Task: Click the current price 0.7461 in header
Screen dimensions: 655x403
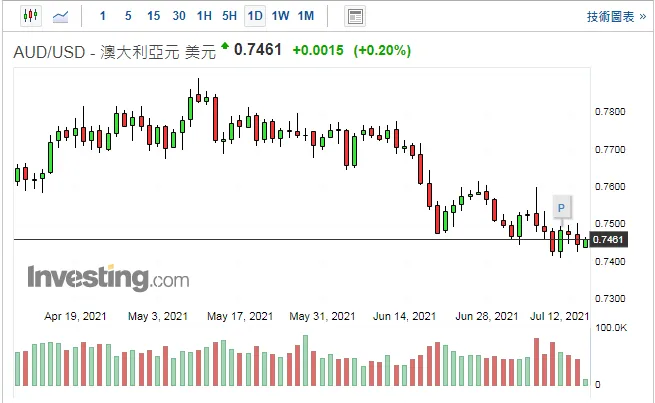Action: [x=258, y=50]
